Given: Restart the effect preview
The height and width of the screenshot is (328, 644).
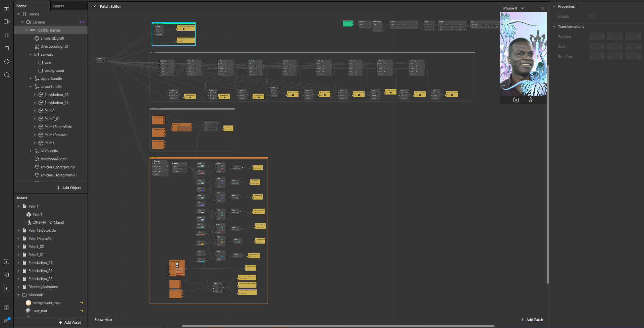Looking at the screenshot, I should [6, 62].
